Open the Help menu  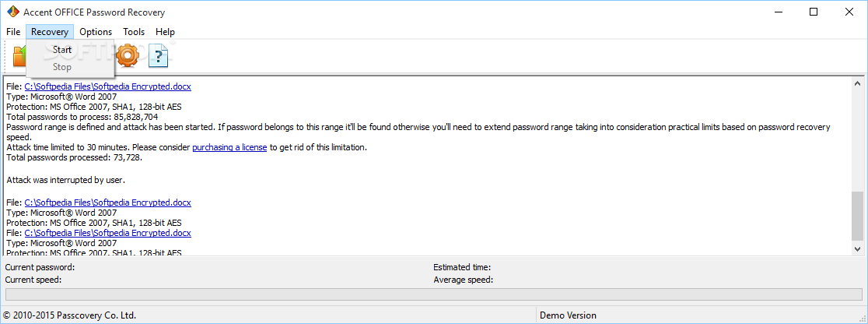(x=165, y=32)
